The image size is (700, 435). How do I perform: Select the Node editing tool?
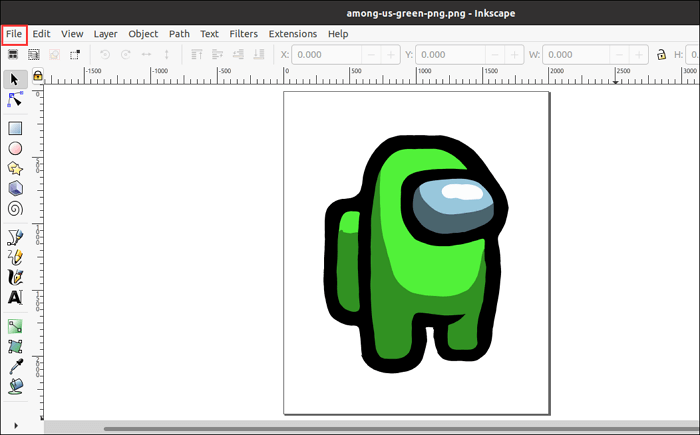15,100
